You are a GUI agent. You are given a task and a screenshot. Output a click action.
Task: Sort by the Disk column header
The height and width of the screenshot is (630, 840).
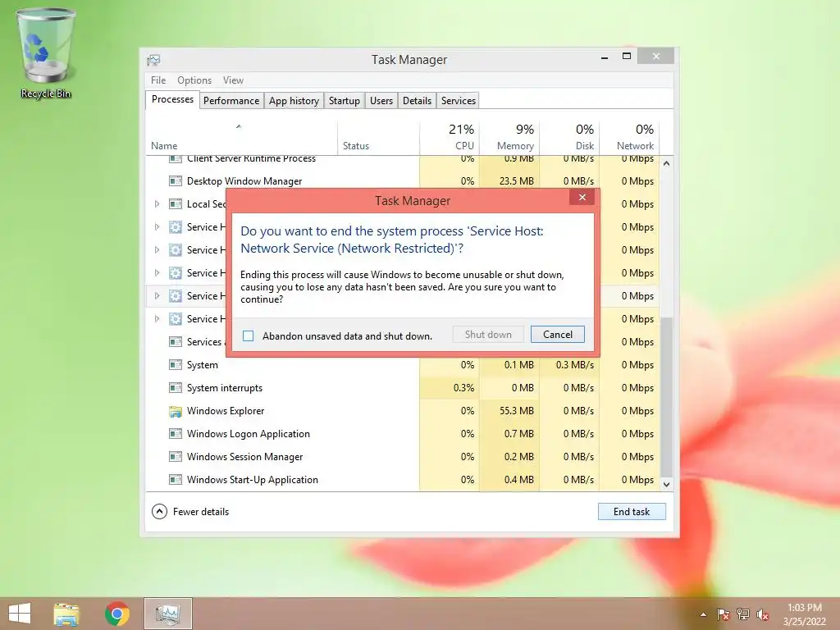pyautogui.click(x=569, y=138)
